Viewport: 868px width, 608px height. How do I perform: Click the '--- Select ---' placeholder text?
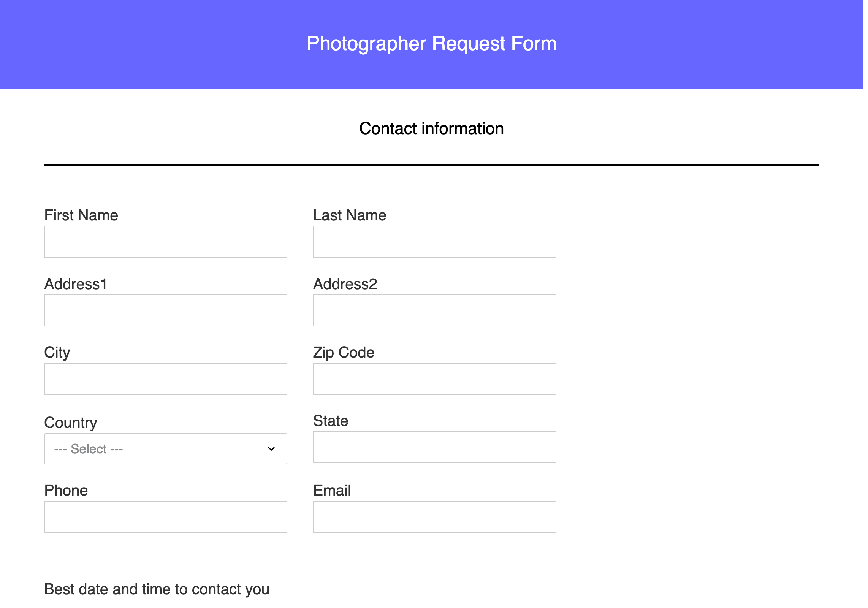[88, 449]
